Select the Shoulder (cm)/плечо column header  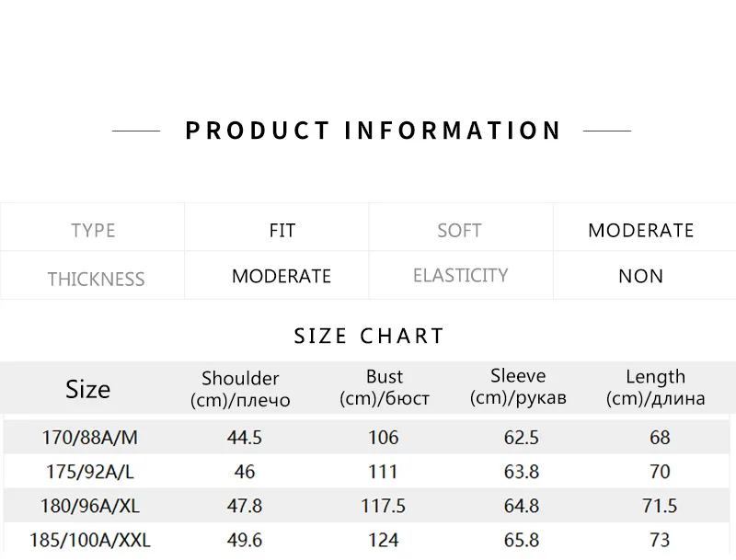(240, 389)
